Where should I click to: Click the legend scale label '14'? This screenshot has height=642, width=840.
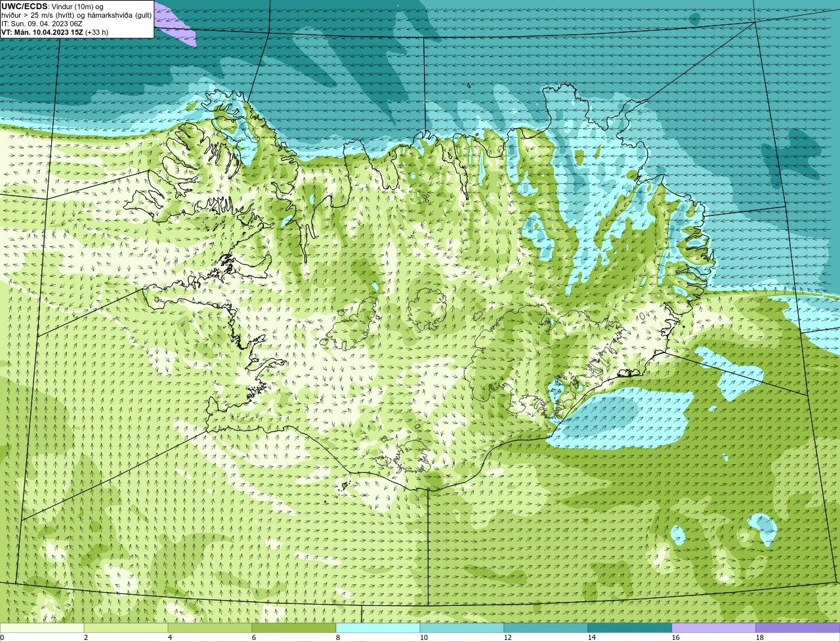pyautogui.click(x=592, y=637)
